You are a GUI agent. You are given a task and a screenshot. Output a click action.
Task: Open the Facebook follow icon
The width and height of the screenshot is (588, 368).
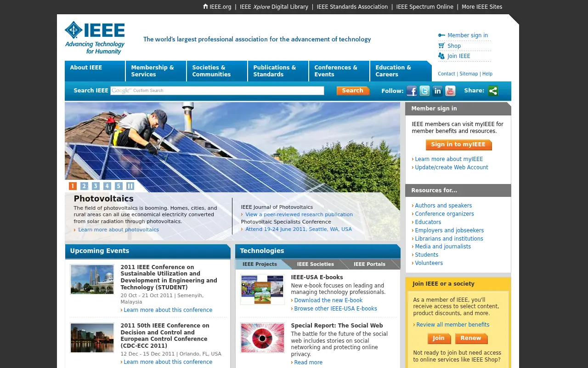click(x=412, y=91)
